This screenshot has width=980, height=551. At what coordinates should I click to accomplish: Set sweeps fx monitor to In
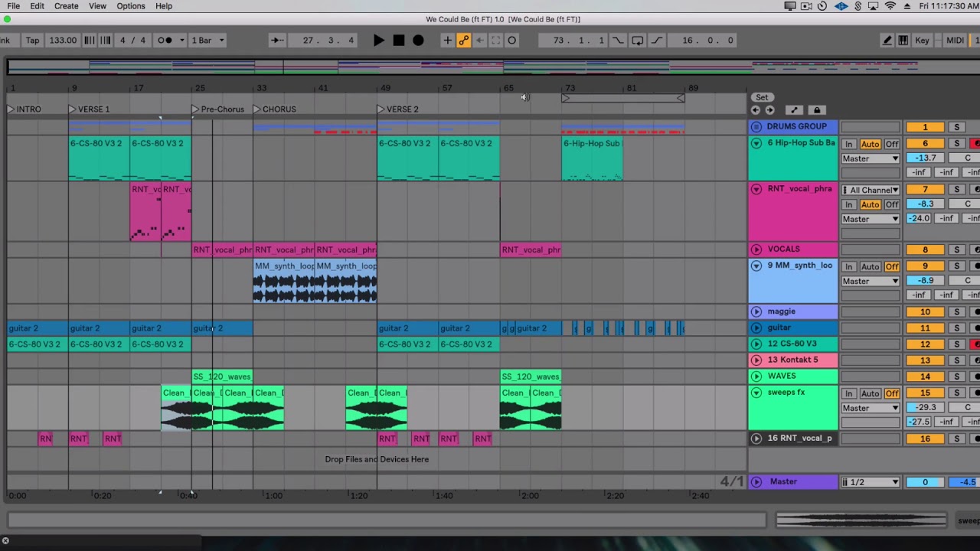click(848, 393)
